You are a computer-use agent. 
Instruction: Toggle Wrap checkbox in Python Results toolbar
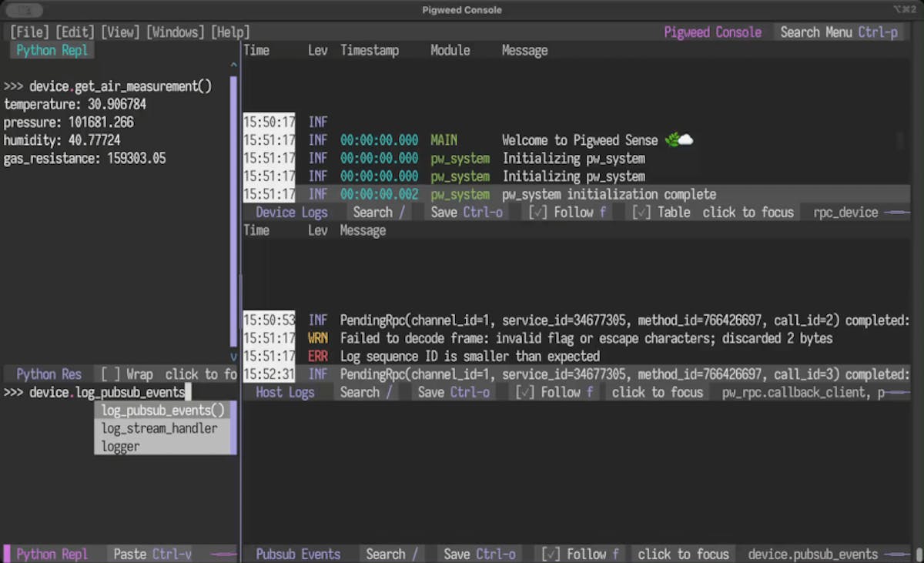coord(127,374)
